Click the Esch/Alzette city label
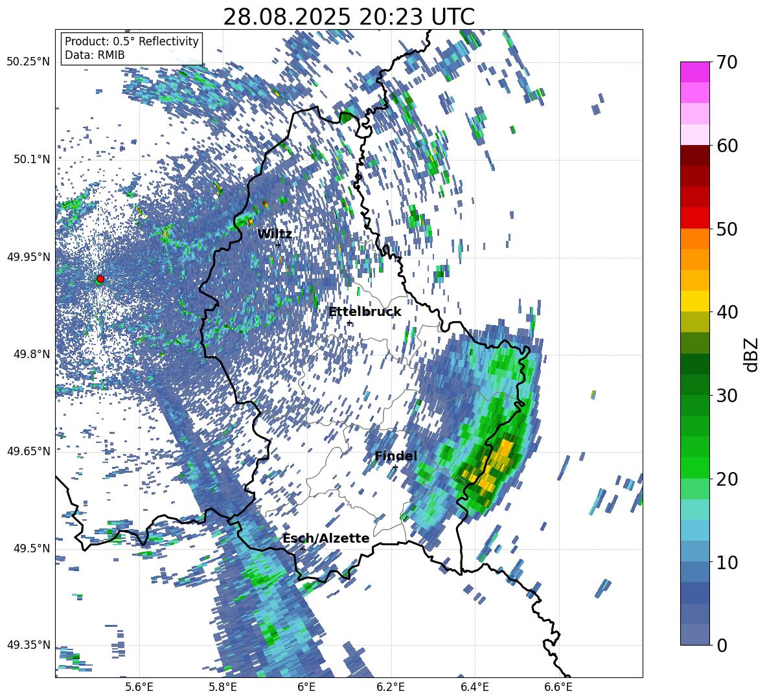The height and width of the screenshot is (700, 767). tap(326, 538)
